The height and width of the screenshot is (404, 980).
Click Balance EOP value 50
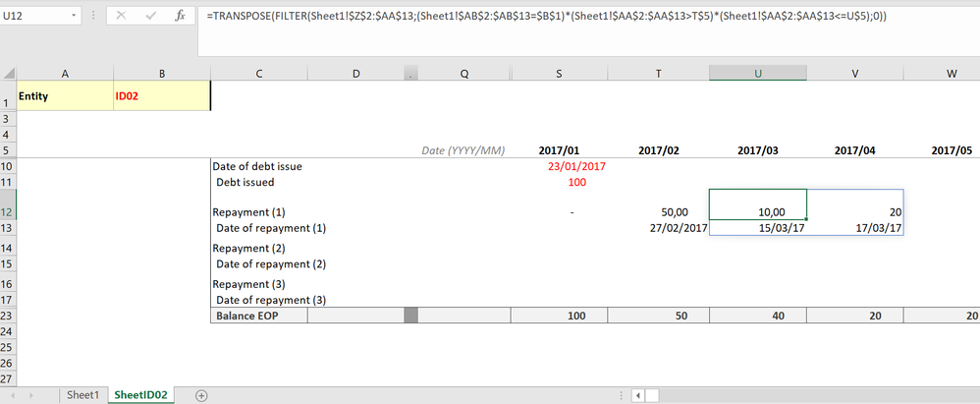(x=658, y=316)
